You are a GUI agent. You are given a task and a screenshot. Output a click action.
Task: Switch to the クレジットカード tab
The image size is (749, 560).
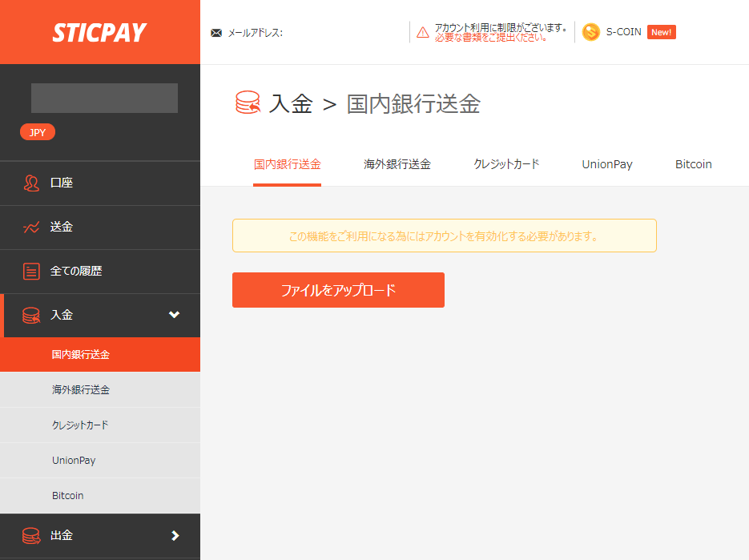pyautogui.click(x=506, y=164)
